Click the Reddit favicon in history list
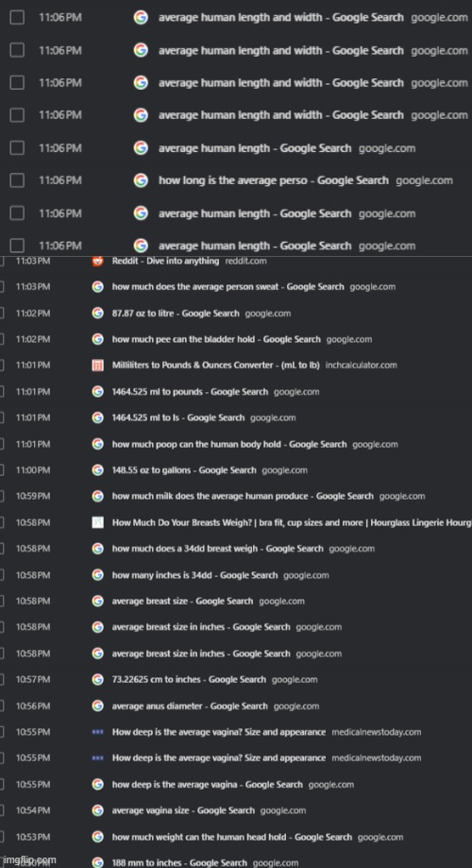Image resolution: width=472 pixels, height=868 pixels. tap(97, 261)
